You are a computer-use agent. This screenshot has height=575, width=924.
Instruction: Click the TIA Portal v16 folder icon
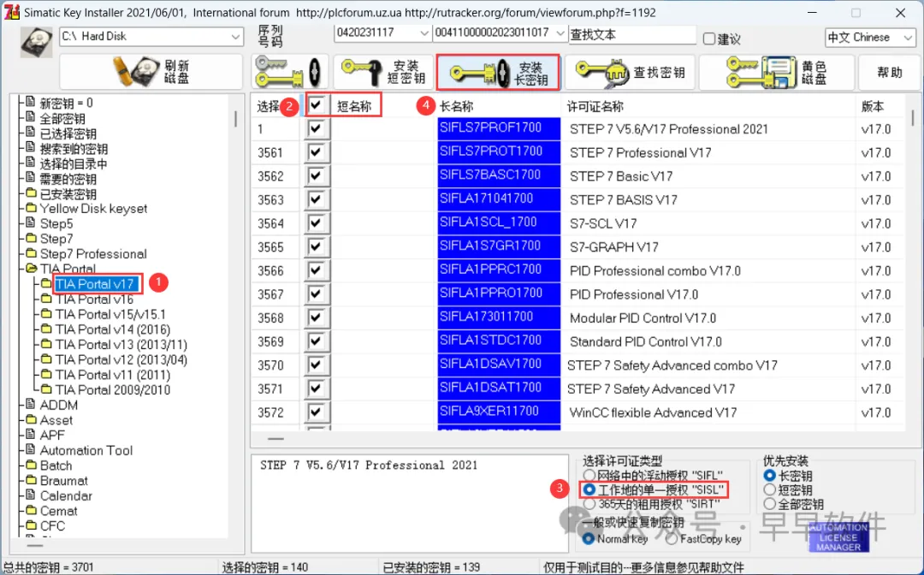46,299
